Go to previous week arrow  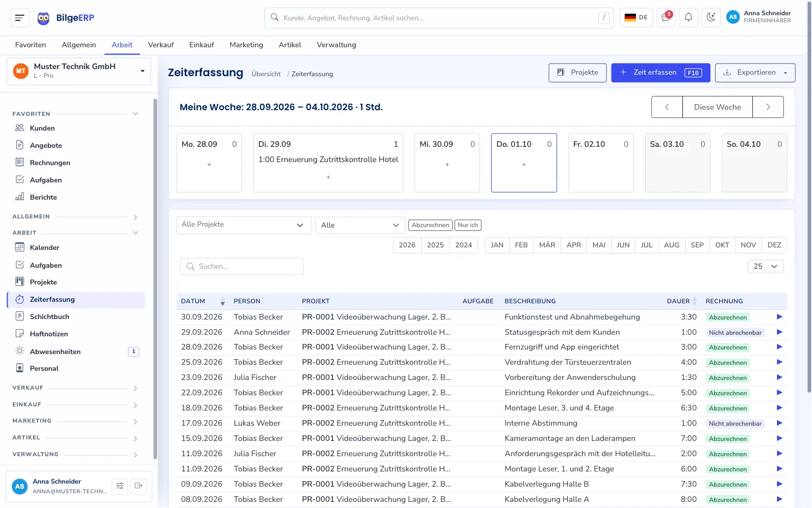667,107
